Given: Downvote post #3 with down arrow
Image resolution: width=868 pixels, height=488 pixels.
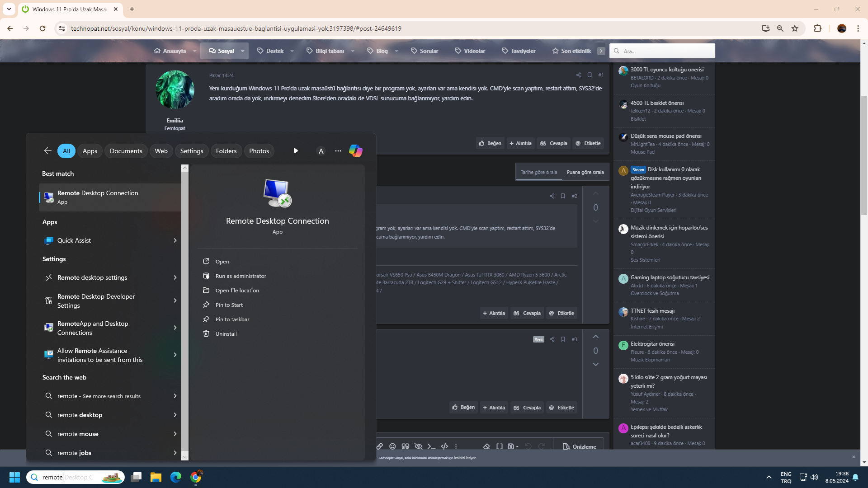Looking at the screenshot, I should pyautogui.click(x=595, y=364).
